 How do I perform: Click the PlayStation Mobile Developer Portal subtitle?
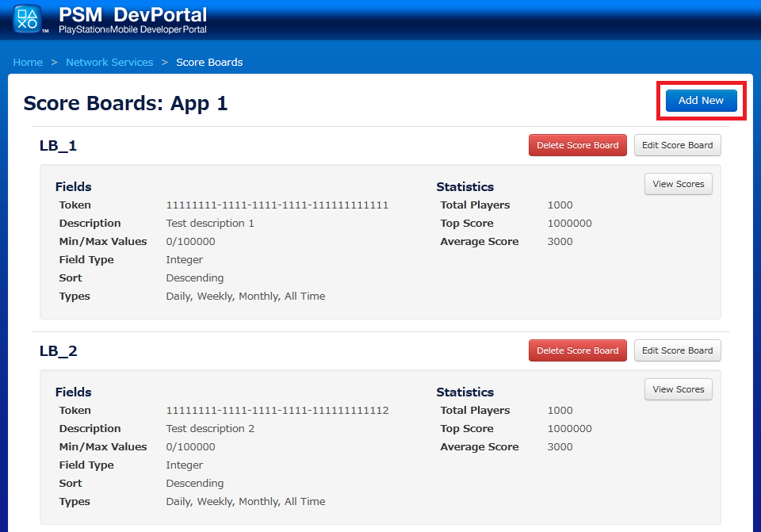click(132, 30)
